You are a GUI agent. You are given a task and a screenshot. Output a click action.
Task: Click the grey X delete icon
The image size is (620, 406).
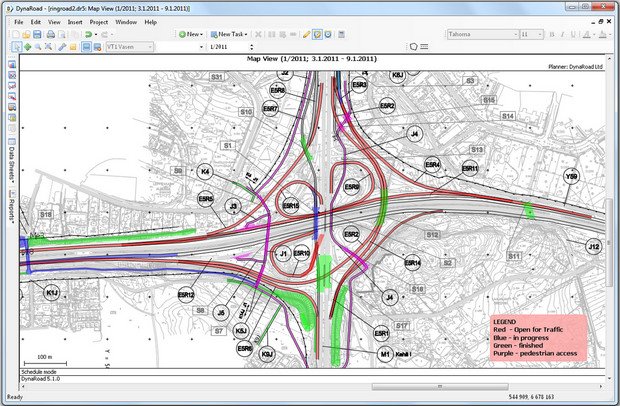click(258, 34)
